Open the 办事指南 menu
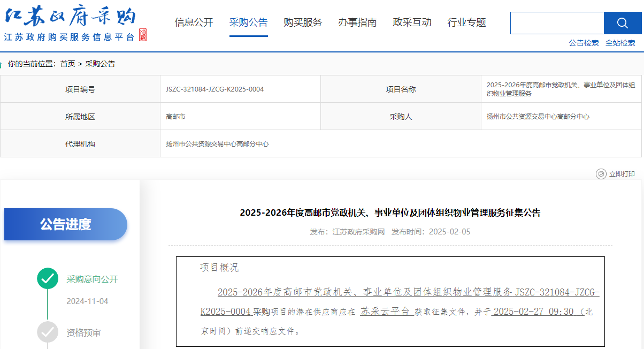644x349 pixels. [357, 23]
